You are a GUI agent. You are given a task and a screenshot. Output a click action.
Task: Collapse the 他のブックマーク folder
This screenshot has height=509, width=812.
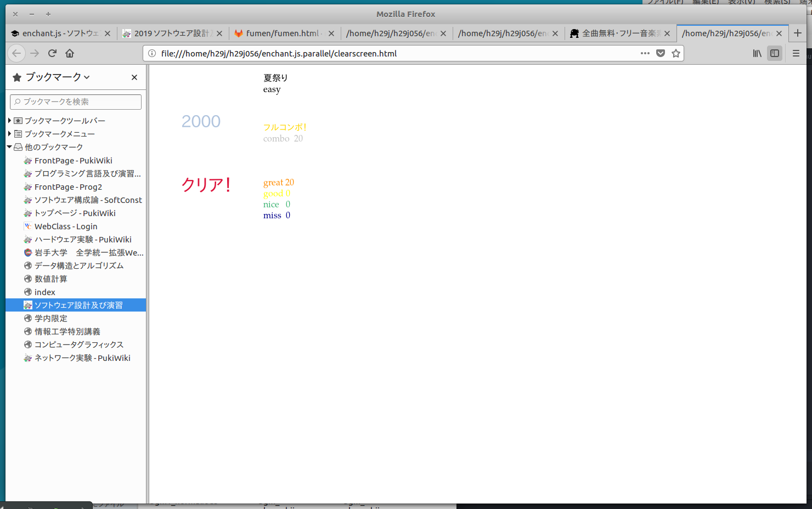coord(9,146)
